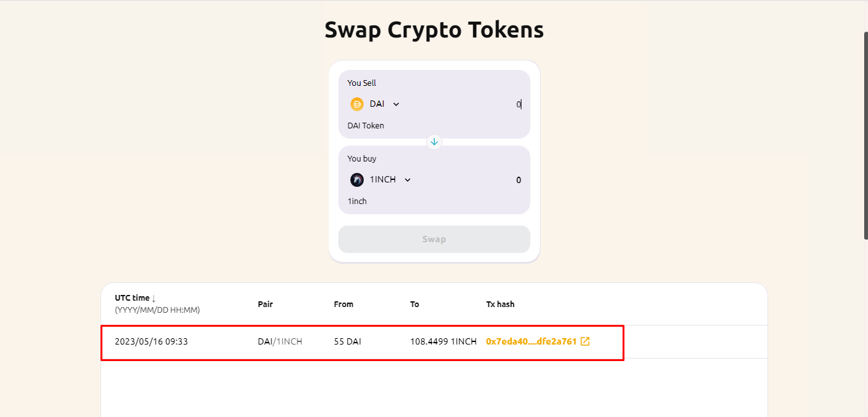Viewport: 868px width, 417px height.
Task: Click the From column header
Action: point(343,304)
